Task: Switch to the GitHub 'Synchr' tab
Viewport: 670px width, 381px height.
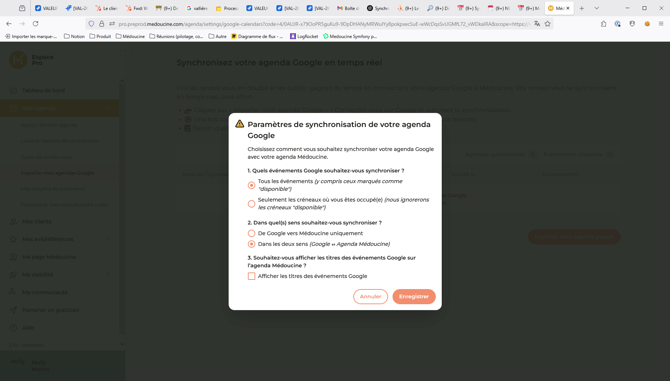Action: coord(378,8)
